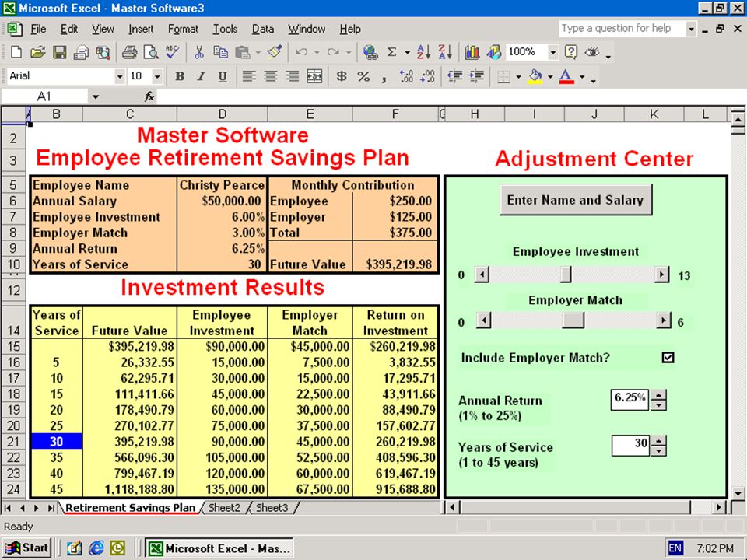Open the Data menu
747x560 pixels.
[263, 29]
